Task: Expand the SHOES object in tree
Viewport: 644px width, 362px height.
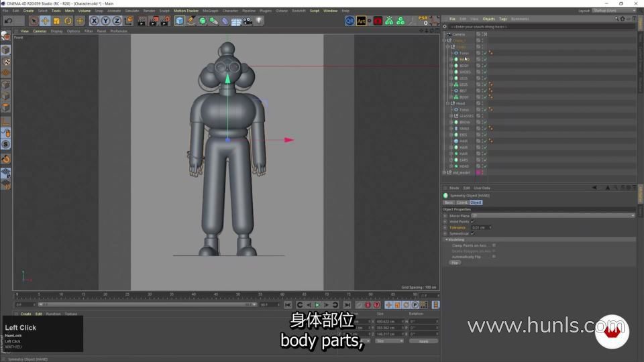Action: tap(451, 72)
